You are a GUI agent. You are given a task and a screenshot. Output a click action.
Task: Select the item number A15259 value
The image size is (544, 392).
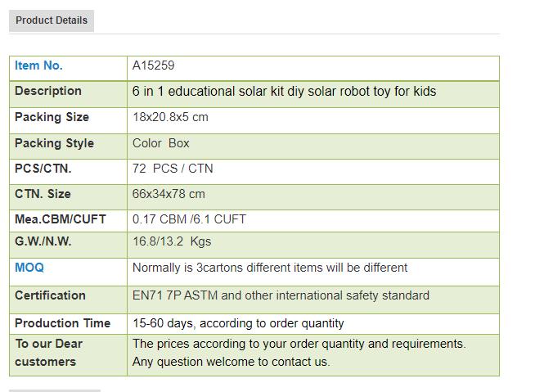click(x=154, y=65)
